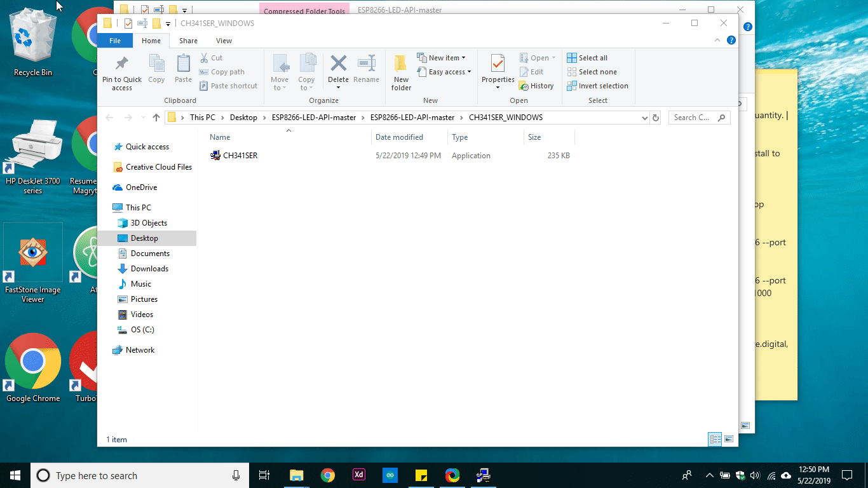Click Paste shortcut command

pos(229,86)
